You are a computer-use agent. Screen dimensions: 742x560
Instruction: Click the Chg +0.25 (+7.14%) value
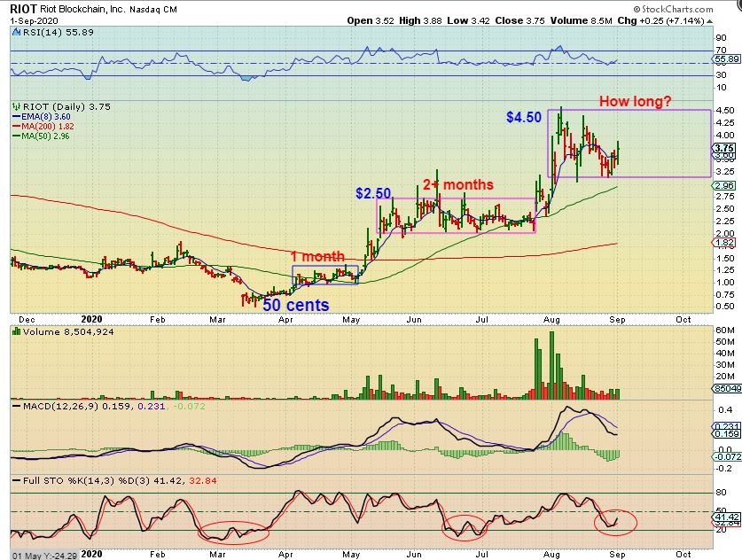tap(661, 20)
